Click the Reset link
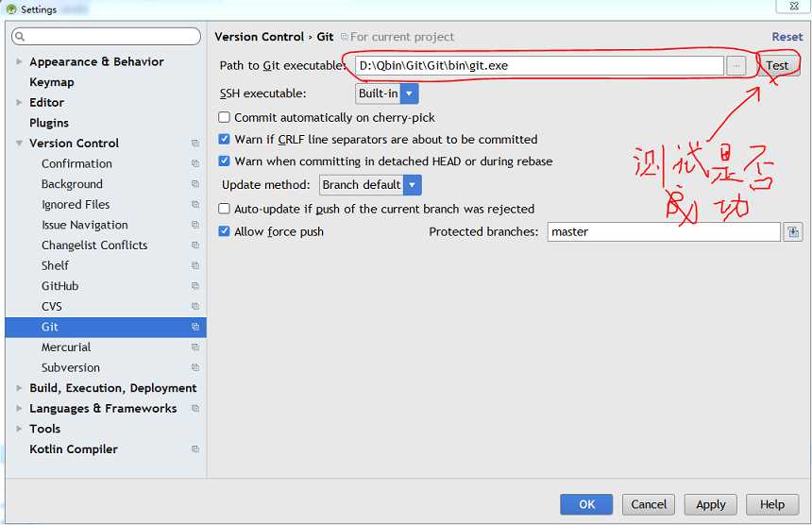 click(x=787, y=37)
